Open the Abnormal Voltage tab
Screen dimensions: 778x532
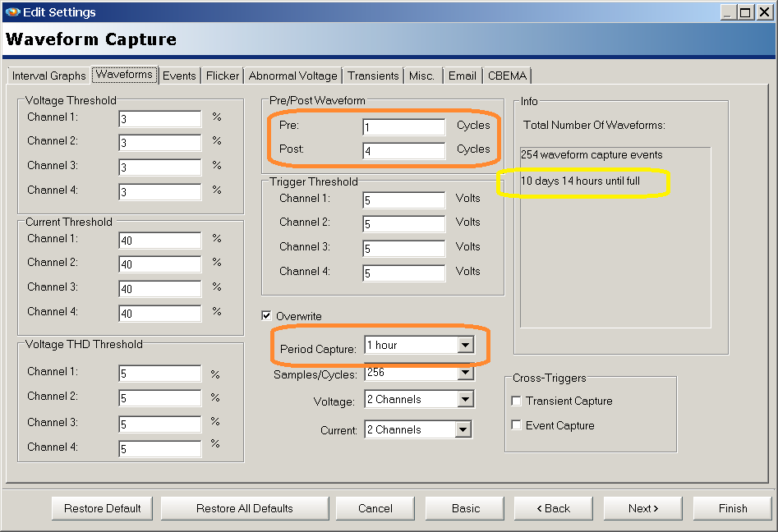293,75
